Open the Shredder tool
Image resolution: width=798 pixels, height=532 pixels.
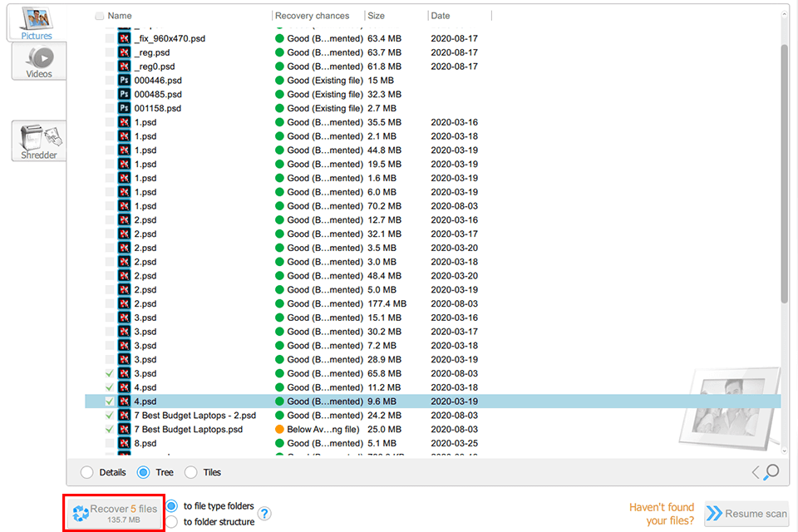tap(37, 140)
